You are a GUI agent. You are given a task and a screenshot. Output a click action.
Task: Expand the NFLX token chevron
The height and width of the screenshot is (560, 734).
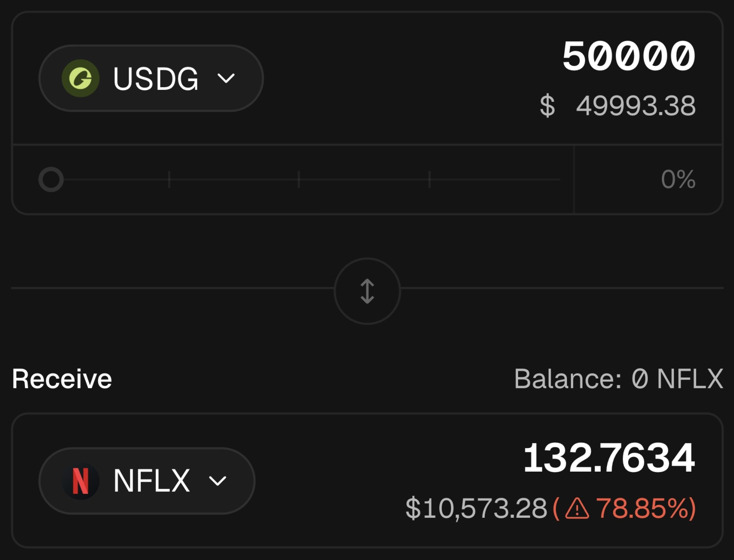click(217, 481)
